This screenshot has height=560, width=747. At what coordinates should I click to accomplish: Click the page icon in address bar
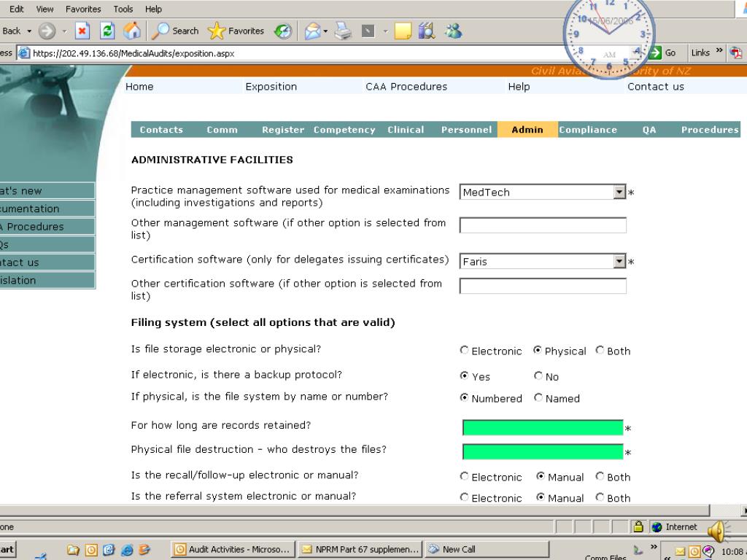(24, 53)
